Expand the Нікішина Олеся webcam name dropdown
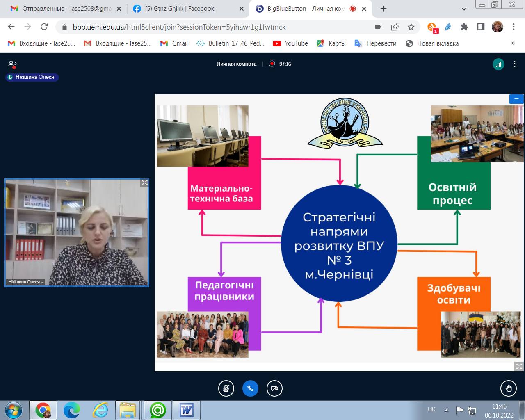The width and height of the screenshot is (525, 420). point(26,282)
